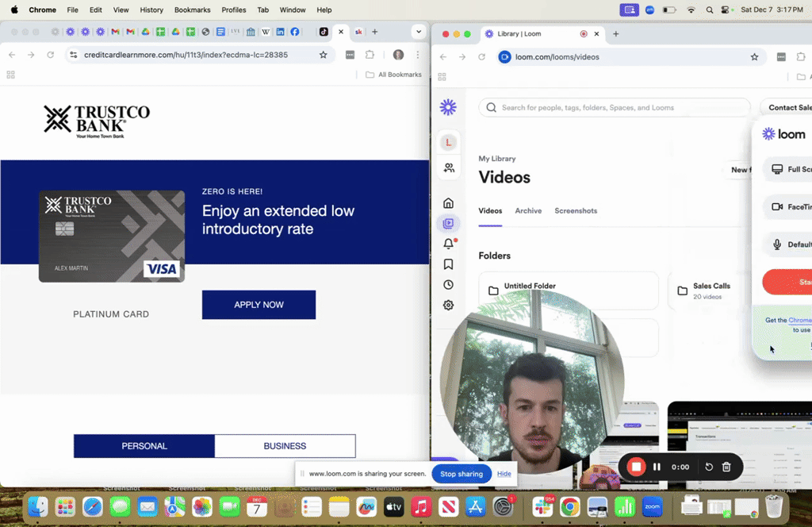
Task: Open the Default microphone selector in Loom popup
Action: [x=788, y=244]
